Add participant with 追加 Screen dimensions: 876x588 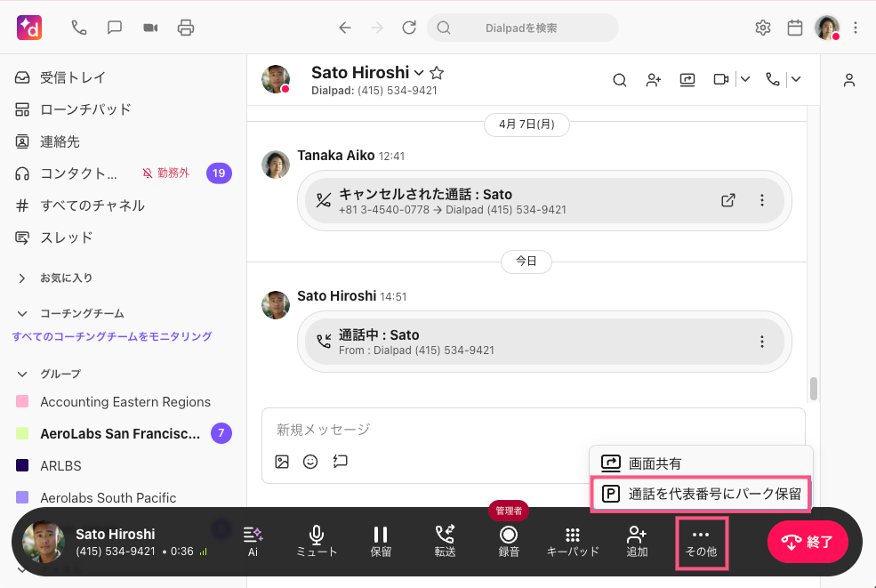pyautogui.click(x=637, y=541)
